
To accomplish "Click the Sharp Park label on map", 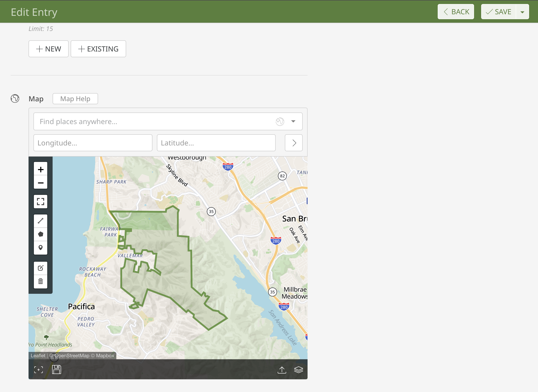I will [111, 182].
